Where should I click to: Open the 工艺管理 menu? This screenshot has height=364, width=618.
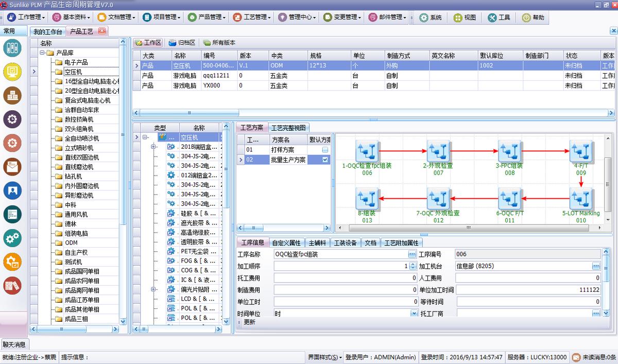click(x=252, y=17)
